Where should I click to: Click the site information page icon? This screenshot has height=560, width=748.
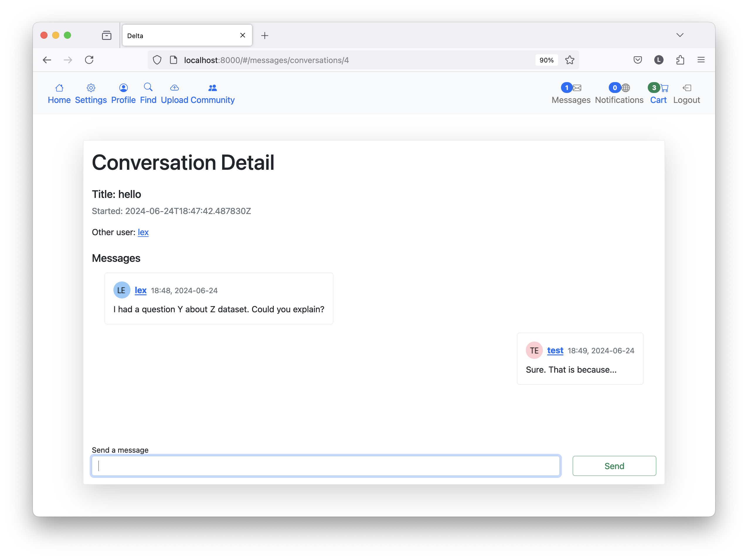pyautogui.click(x=174, y=60)
